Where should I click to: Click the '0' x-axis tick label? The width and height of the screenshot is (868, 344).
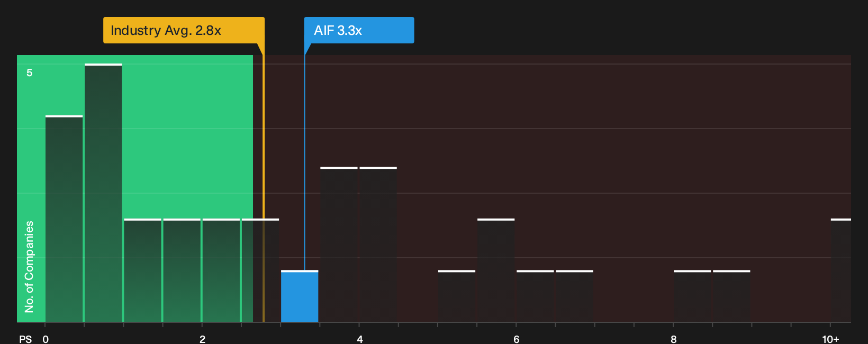(46, 339)
